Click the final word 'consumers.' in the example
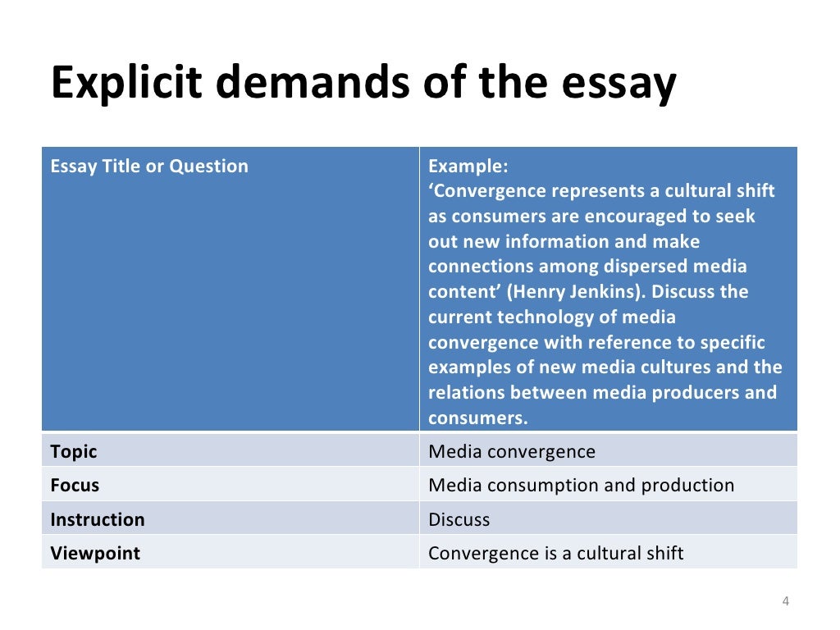 tap(478, 418)
